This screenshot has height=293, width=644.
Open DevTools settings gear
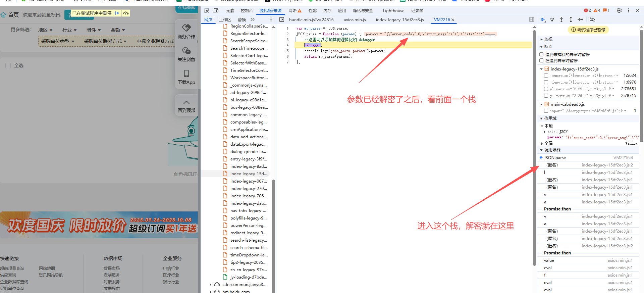[619, 10]
